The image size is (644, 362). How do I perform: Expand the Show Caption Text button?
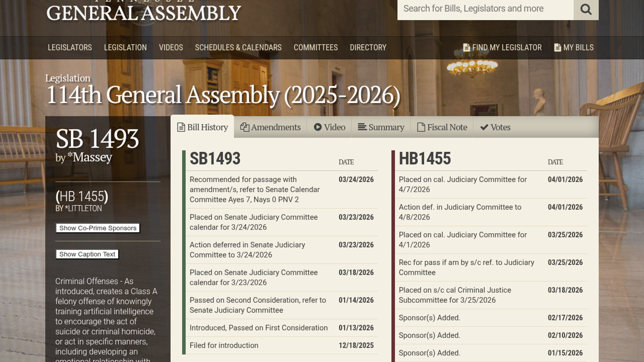tap(87, 254)
